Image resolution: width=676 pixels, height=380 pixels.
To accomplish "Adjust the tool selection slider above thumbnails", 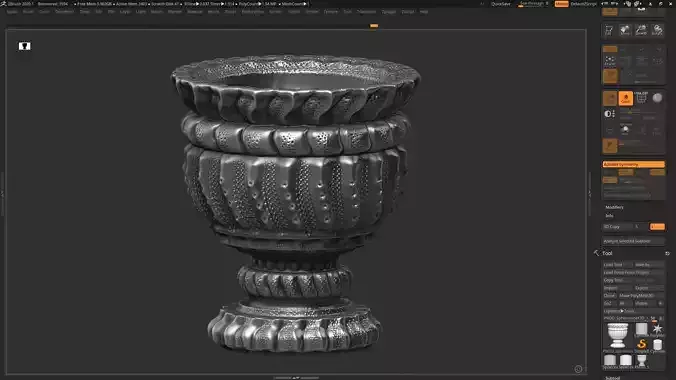I will point(633,318).
